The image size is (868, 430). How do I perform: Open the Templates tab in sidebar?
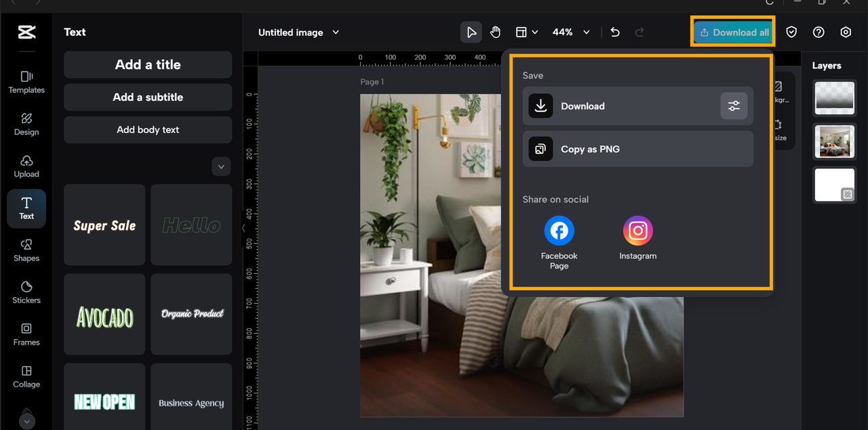pos(26,81)
